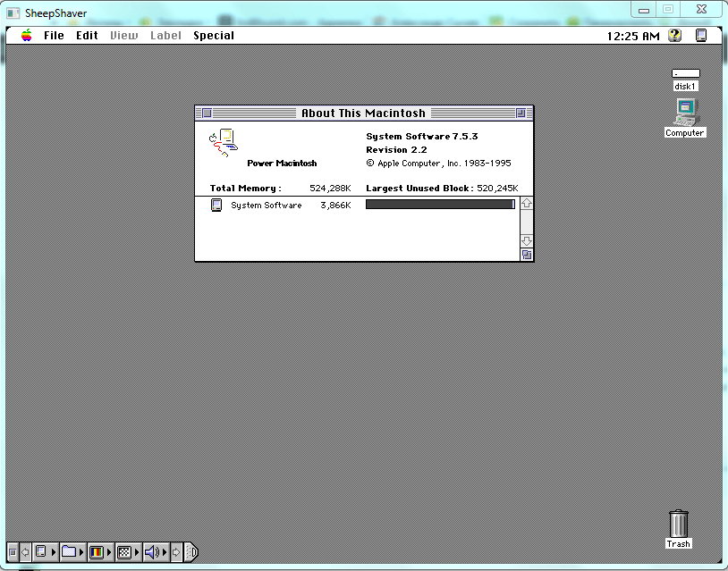Open the Application menu icon at menu bar end
The width and height of the screenshot is (728, 571).
(701, 35)
